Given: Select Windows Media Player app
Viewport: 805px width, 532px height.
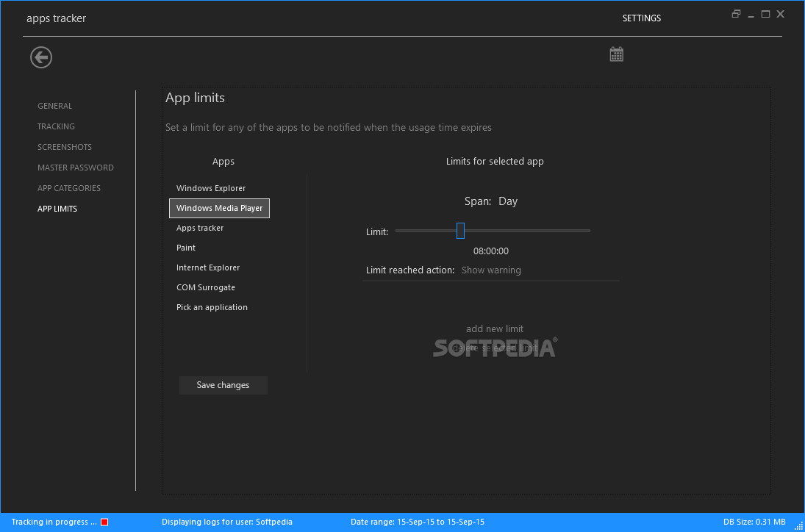Looking at the screenshot, I should coord(219,208).
